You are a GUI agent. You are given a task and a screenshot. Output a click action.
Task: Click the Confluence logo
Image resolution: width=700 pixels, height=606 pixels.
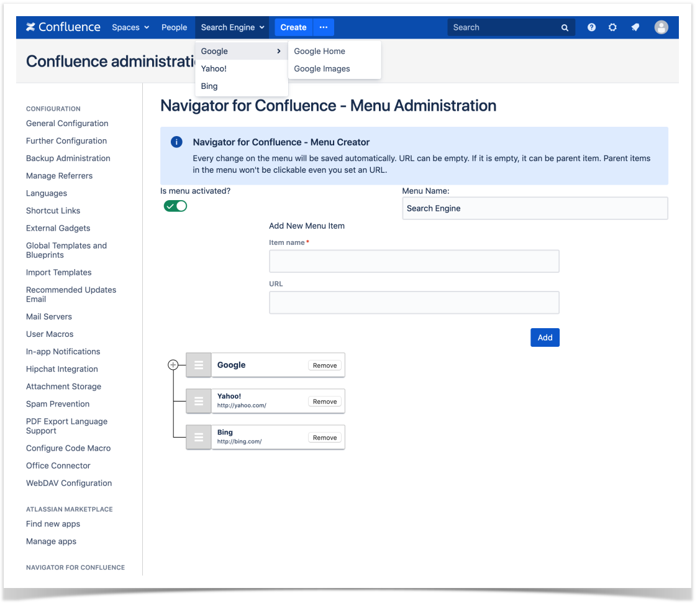click(63, 27)
